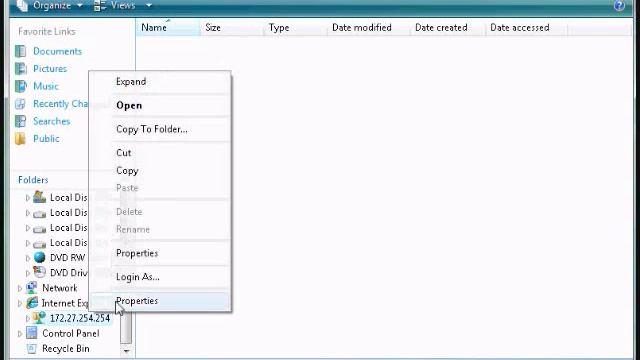Image resolution: width=640 pixels, height=360 pixels.
Task: Click the Internet Explorer icon
Action: tap(32, 303)
